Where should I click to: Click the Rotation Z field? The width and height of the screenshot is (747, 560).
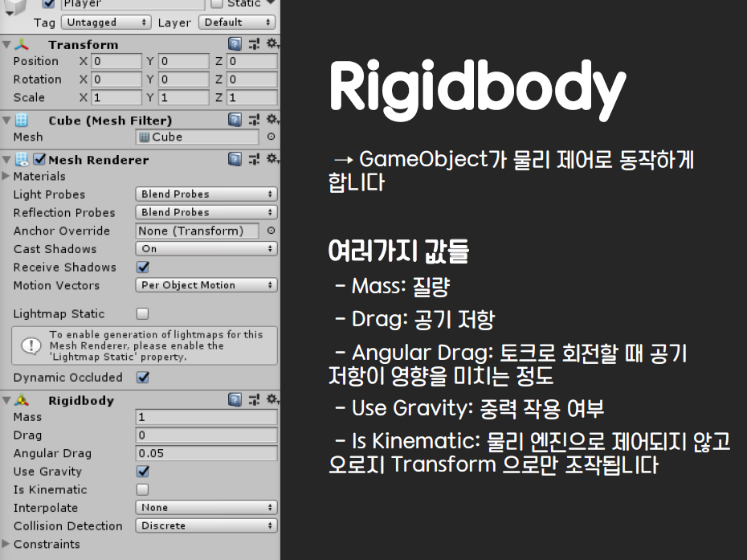coord(252,79)
